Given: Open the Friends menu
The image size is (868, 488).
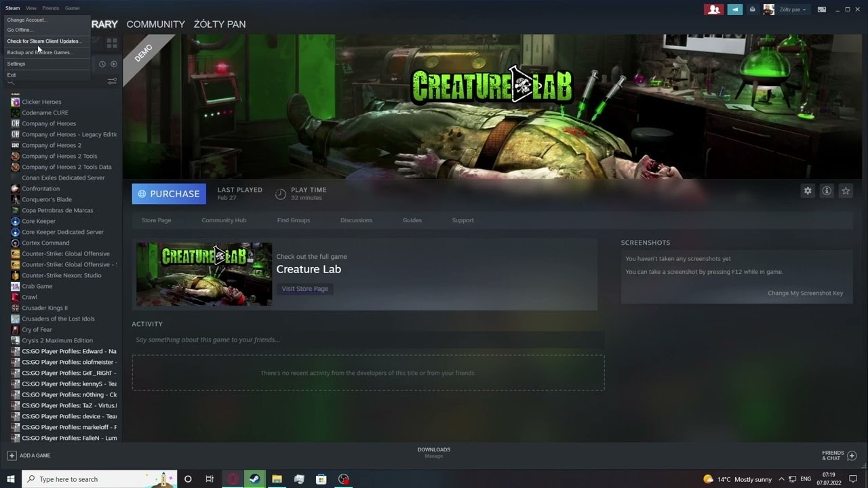Looking at the screenshot, I should coord(51,8).
